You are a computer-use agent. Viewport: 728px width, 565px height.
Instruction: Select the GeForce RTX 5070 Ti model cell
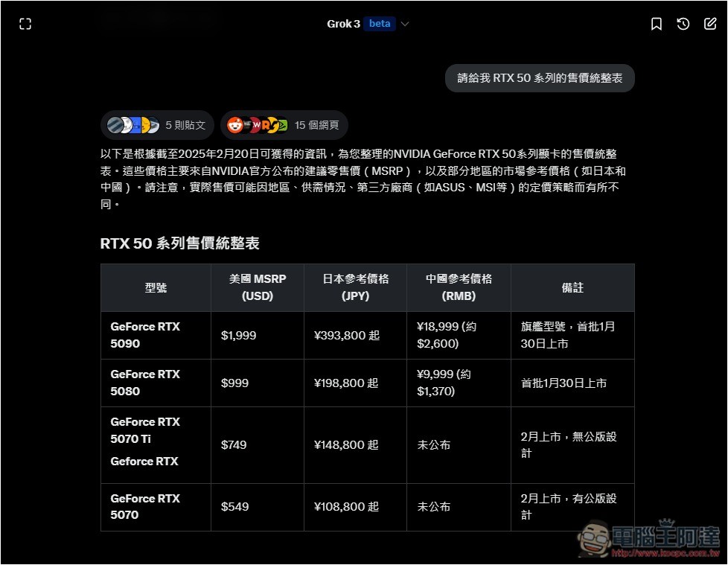[x=156, y=445]
